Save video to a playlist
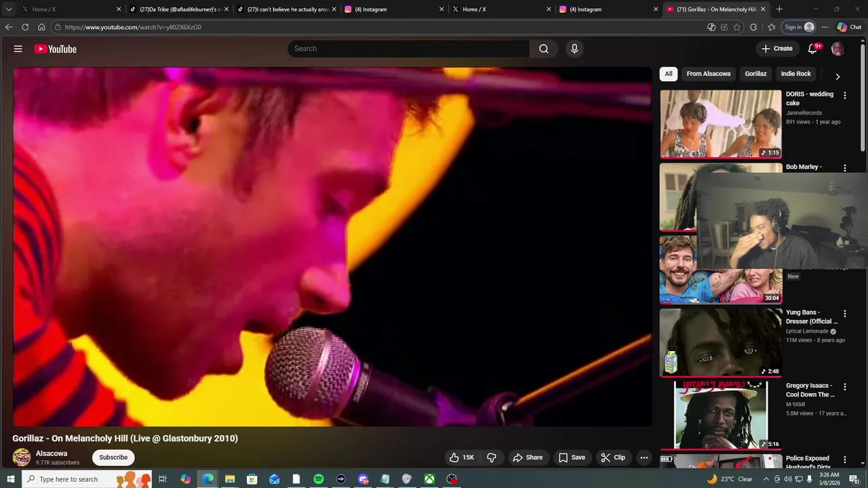Image resolution: width=868 pixels, height=488 pixels. [572, 457]
